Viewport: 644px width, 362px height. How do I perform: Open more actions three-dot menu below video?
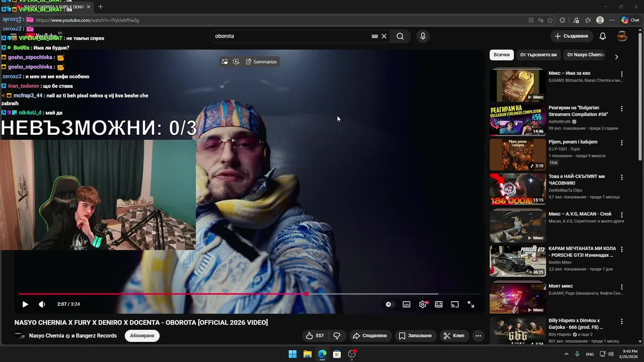coord(478,335)
